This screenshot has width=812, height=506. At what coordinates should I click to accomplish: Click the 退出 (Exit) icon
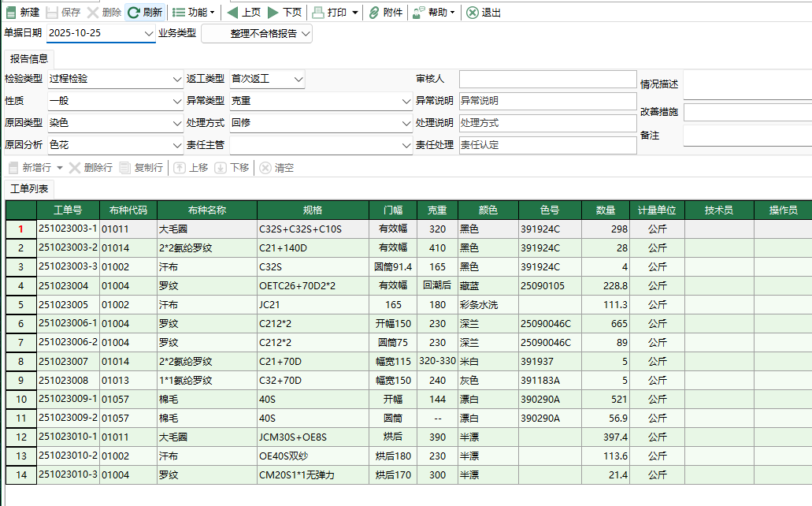(480, 12)
